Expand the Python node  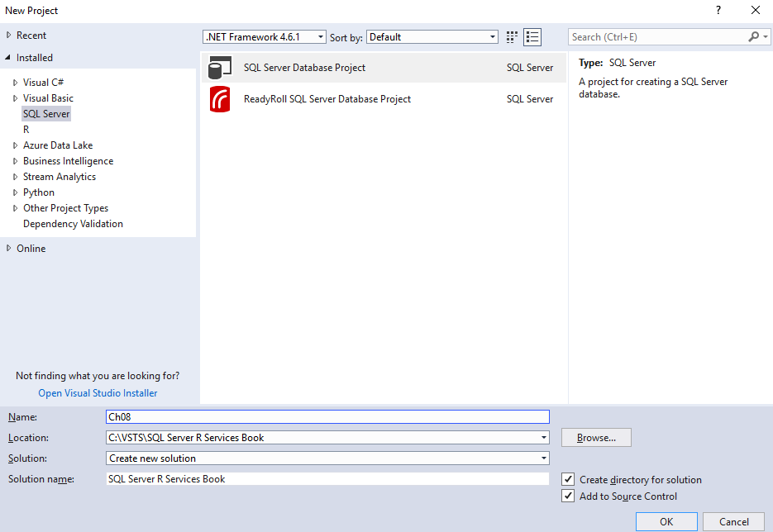point(15,192)
